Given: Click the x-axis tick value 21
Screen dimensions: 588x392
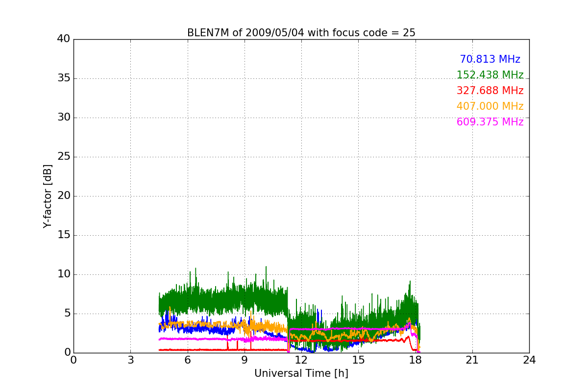Looking at the screenshot, I should 472,360.
